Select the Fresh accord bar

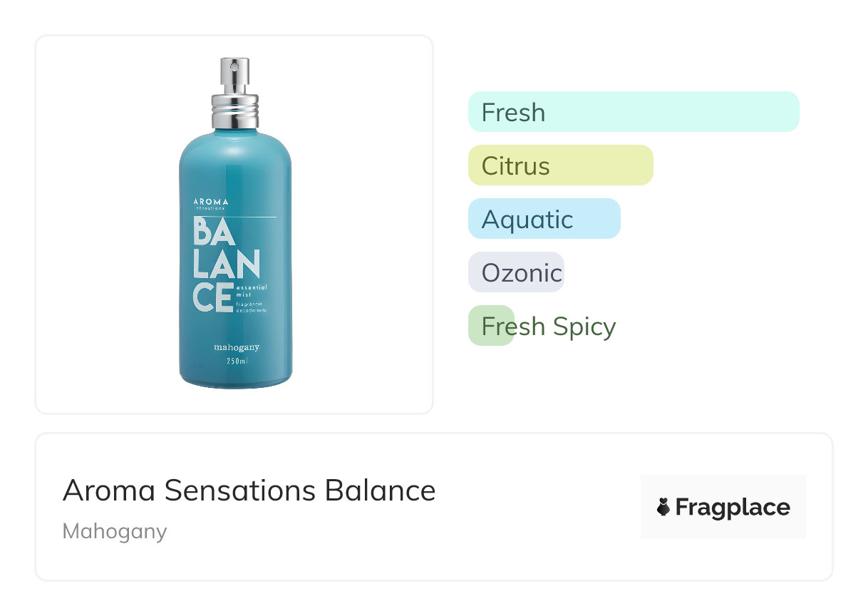[x=634, y=112]
